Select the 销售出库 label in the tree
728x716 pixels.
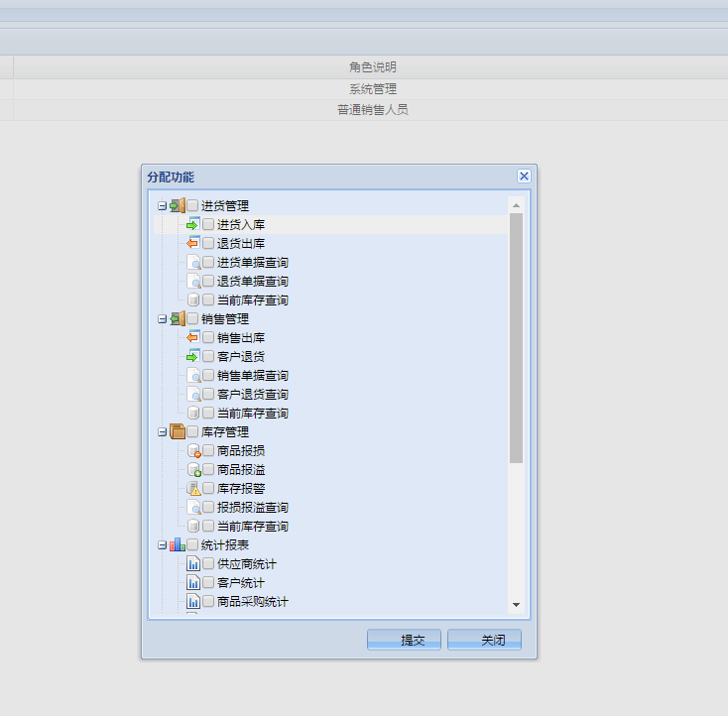pos(241,337)
